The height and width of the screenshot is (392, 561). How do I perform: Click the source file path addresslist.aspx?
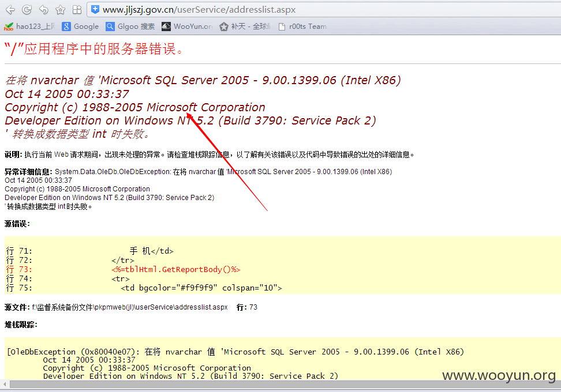click(x=130, y=307)
